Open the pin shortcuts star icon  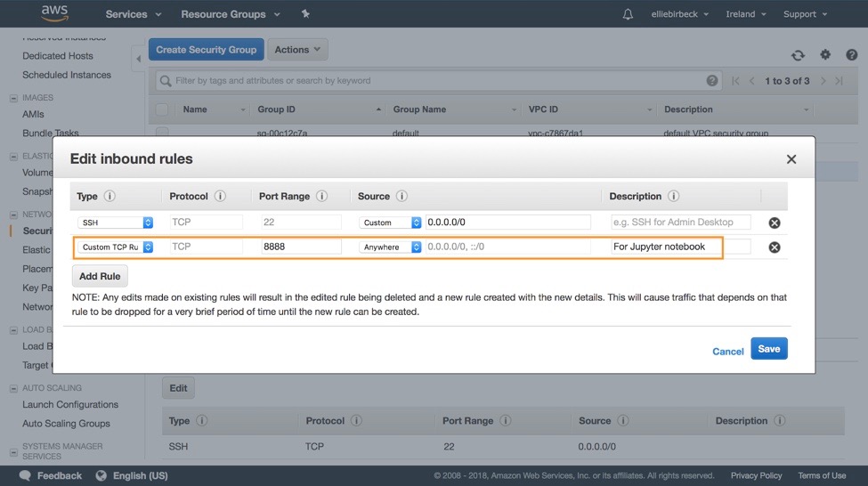(x=305, y=14)
